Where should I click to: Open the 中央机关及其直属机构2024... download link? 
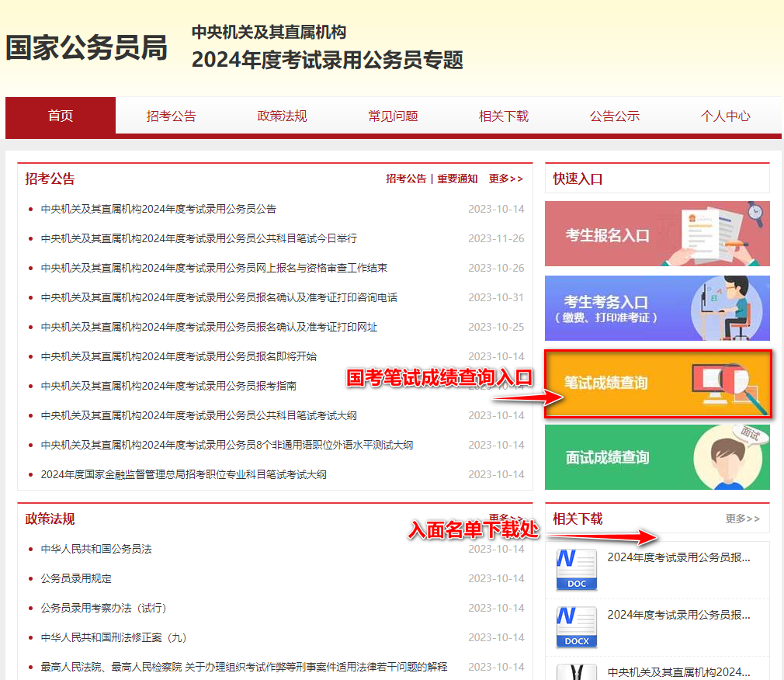click(x=678, y=672)
